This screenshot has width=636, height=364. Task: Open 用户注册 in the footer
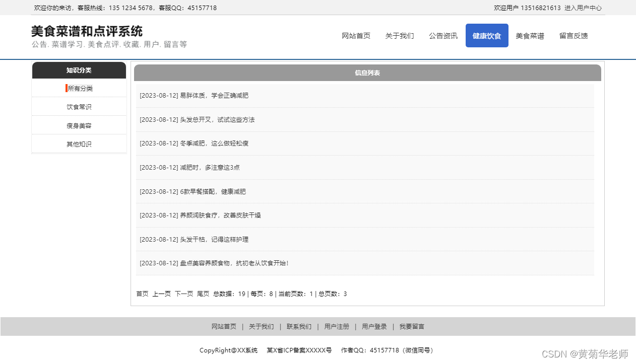point(337,326)
